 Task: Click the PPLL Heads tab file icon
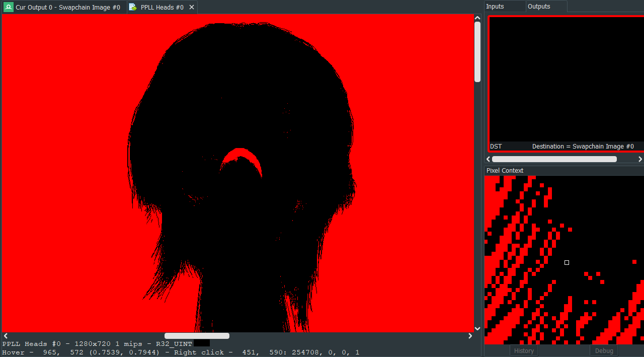133,7
